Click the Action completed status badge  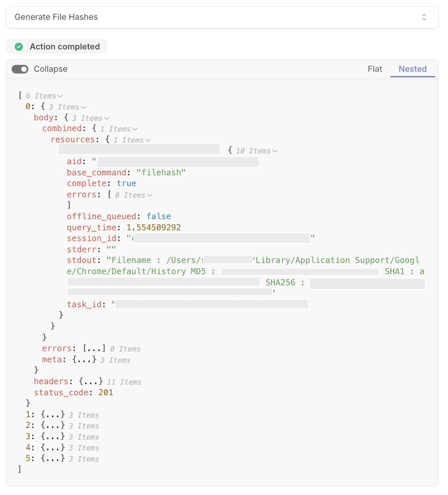pos(57,47)
